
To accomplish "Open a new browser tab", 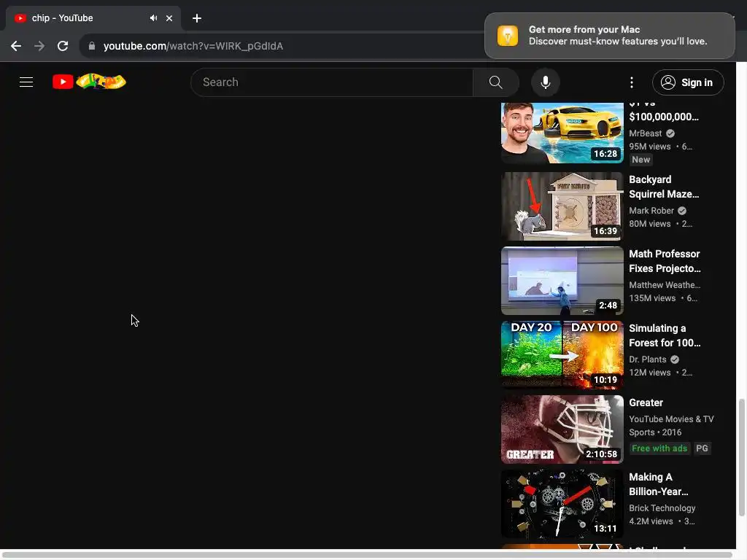I will click(197, 18).
